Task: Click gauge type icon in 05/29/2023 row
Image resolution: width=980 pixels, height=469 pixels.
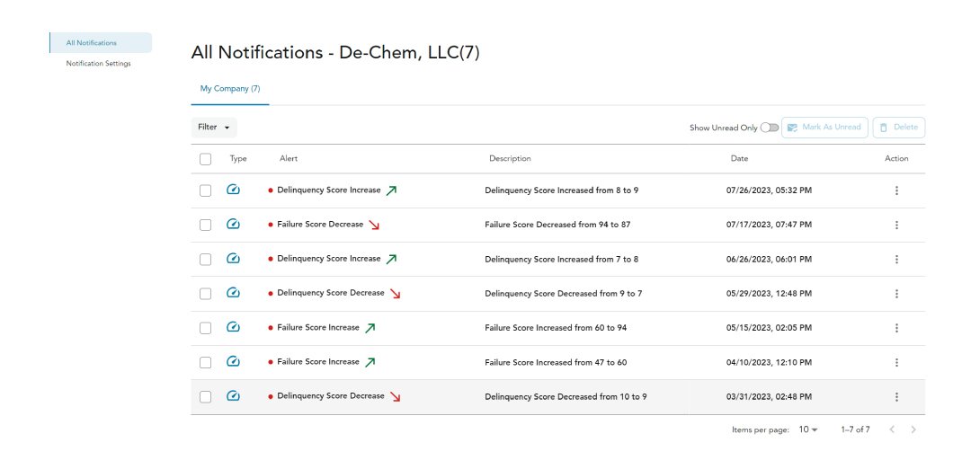Action: (x=233, y=292)
